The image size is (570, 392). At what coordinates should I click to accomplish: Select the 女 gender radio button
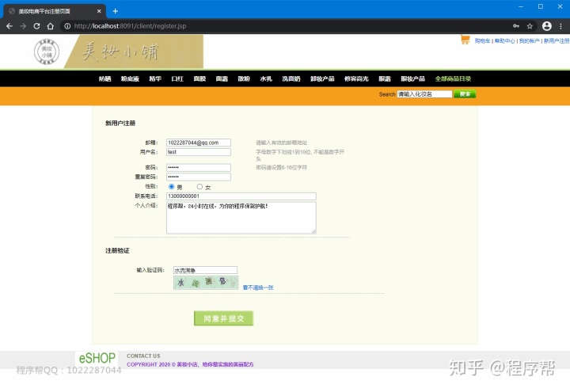[199, 187]
